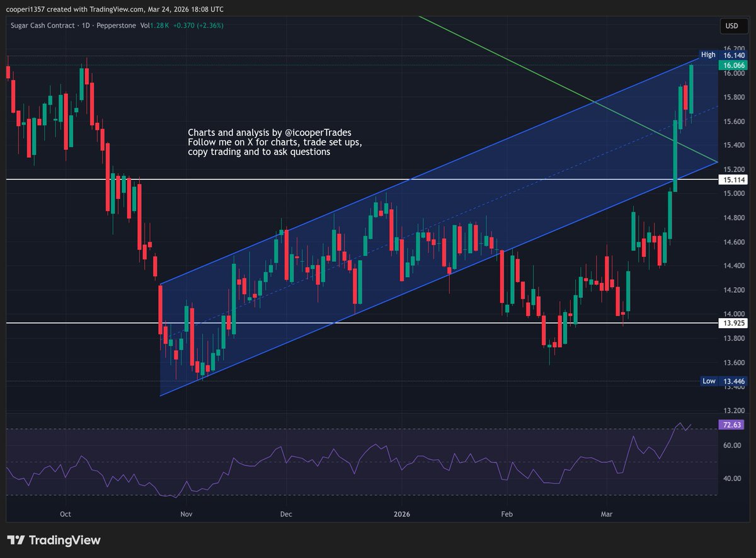Select the green 16.066 current price tag

(732, 65)
